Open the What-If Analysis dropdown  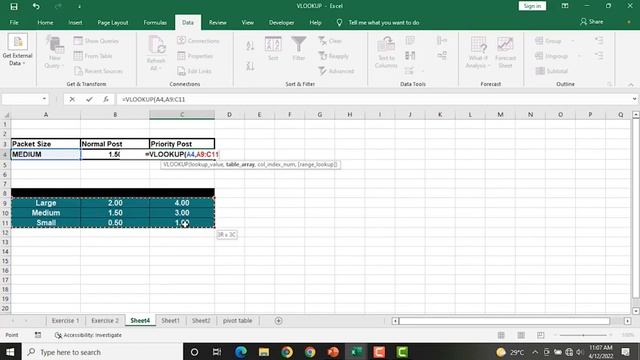pos(478,52)
